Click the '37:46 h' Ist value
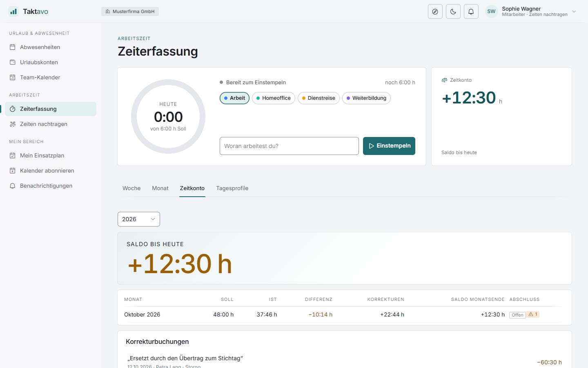This screenshot has height=368, width=588. point(267,314)
